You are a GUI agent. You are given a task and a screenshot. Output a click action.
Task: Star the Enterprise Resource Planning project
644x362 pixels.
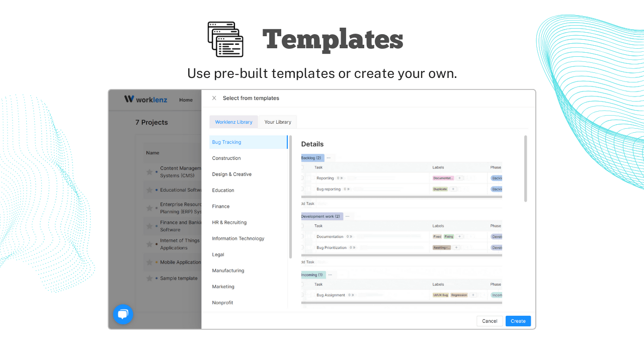click(149, 208)
